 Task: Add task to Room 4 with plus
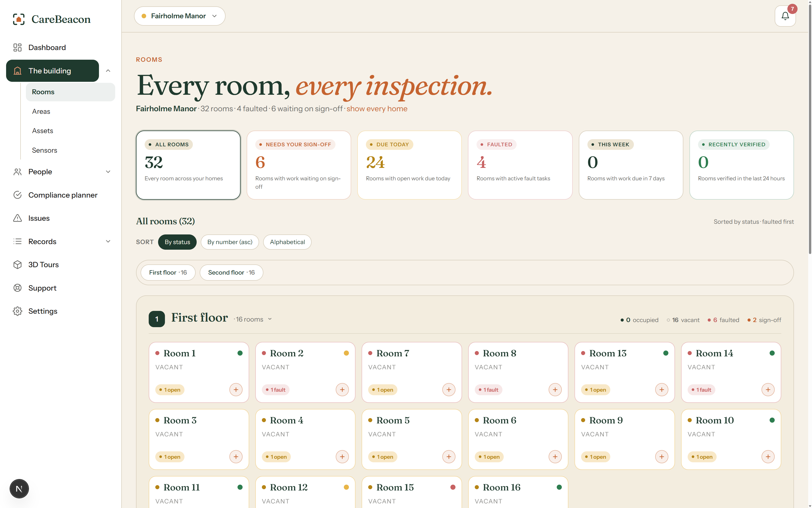pyautogui.click(x=342, y=457)
